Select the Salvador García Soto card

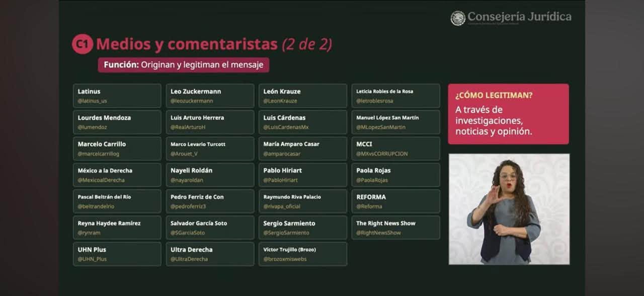(x=210, y=228)
